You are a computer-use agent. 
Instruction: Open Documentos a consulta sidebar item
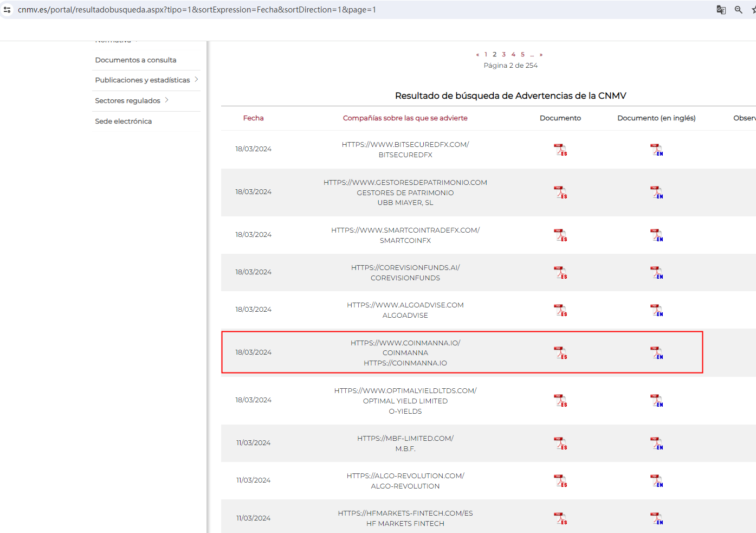click(135, 60)
